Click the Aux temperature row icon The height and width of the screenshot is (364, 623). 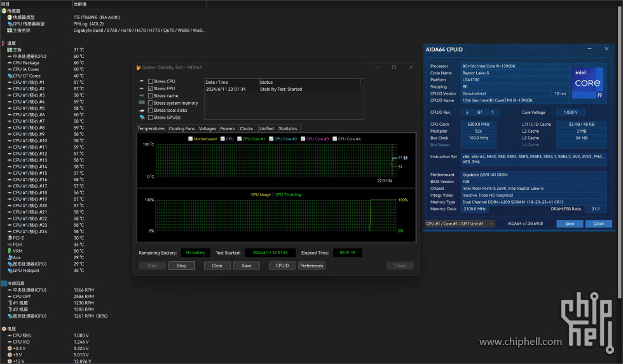[x=10, y=258]
